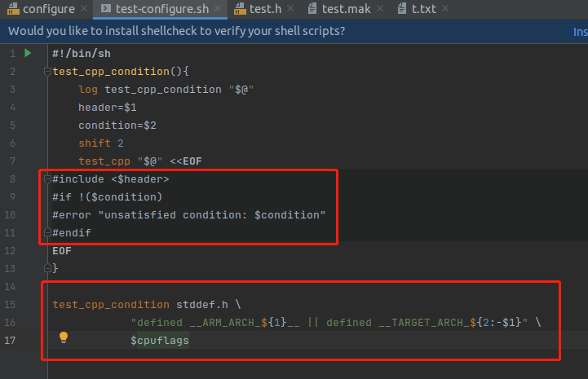Click the text file icon on t.txt tab
Viewport: 588px width, 379px height.
click(x=401, y=8)
